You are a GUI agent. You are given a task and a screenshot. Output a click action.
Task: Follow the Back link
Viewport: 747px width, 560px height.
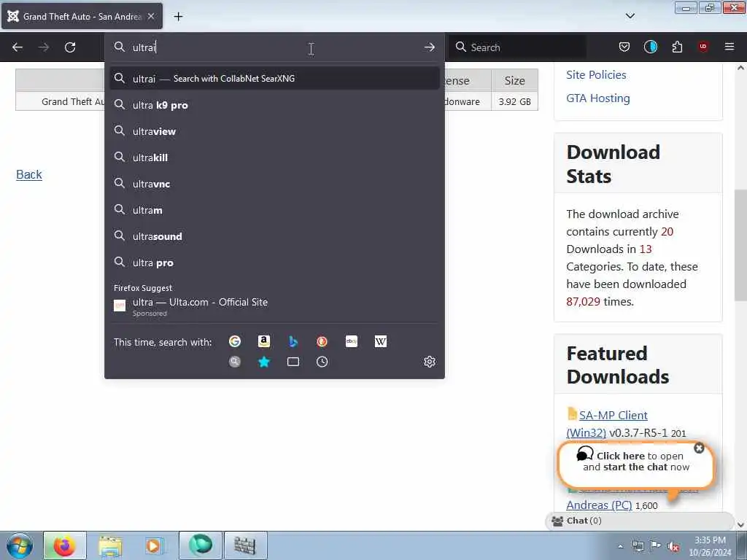point(29,175)
